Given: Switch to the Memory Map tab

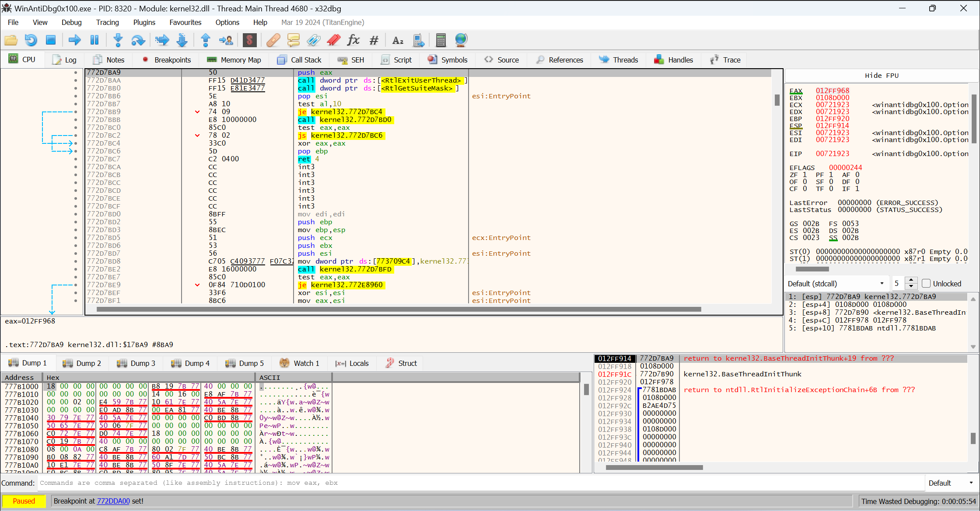Looking at the screenshot, I should click(x=234, y=60).
